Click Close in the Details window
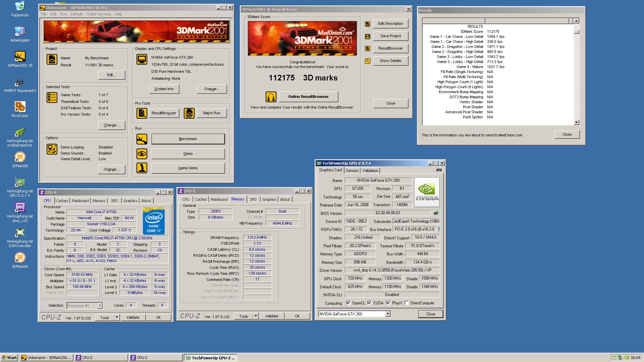The width and height of the screenshot is (644, 362). pos(567,134)
